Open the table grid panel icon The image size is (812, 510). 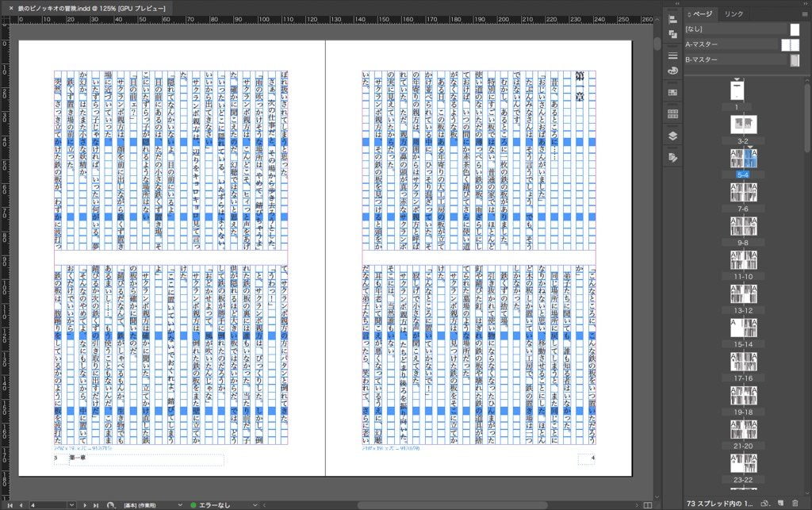tap(672, 113)
